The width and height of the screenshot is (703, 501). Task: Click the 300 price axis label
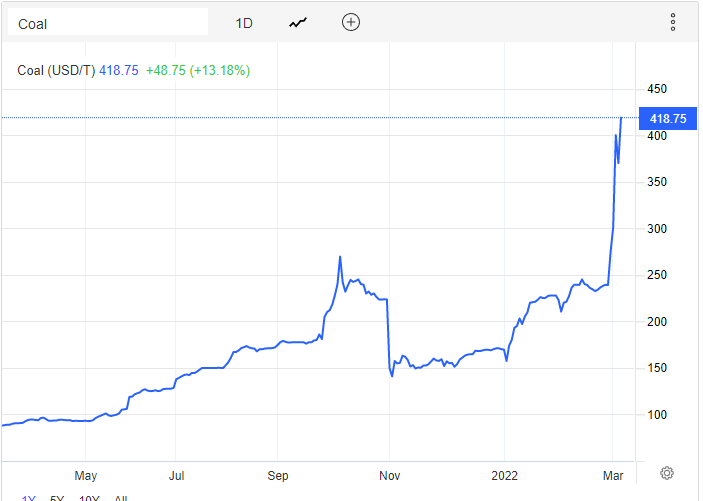[x=656, y=229]
